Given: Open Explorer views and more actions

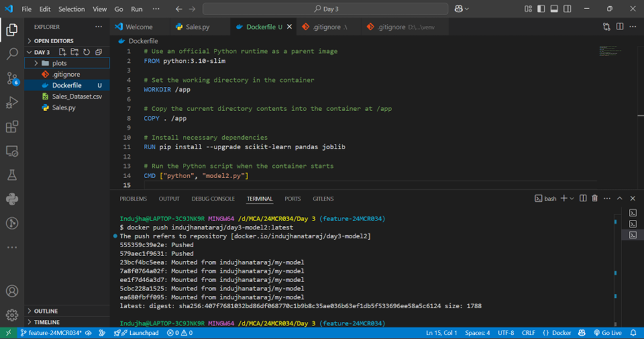Looking at the screenshot, I should click(99, 27).
